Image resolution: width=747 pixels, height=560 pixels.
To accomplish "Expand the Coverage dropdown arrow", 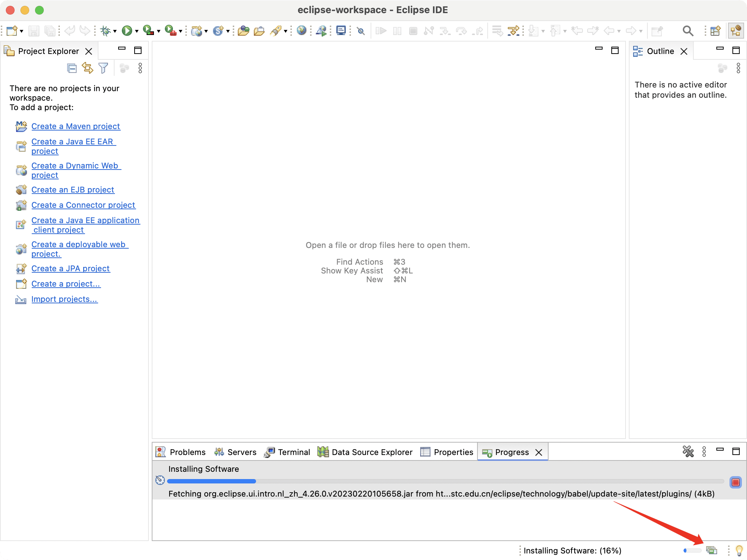I will point(159,31).
